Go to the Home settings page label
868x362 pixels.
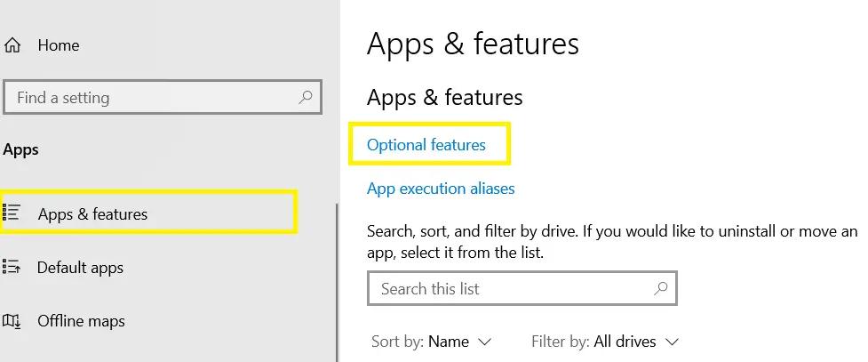pyautogui.click(x=58, y=45)
